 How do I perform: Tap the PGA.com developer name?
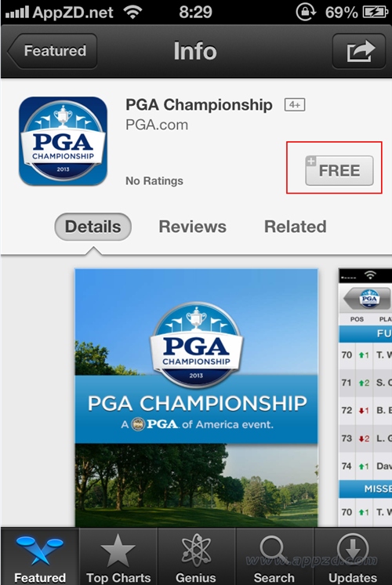157,125
